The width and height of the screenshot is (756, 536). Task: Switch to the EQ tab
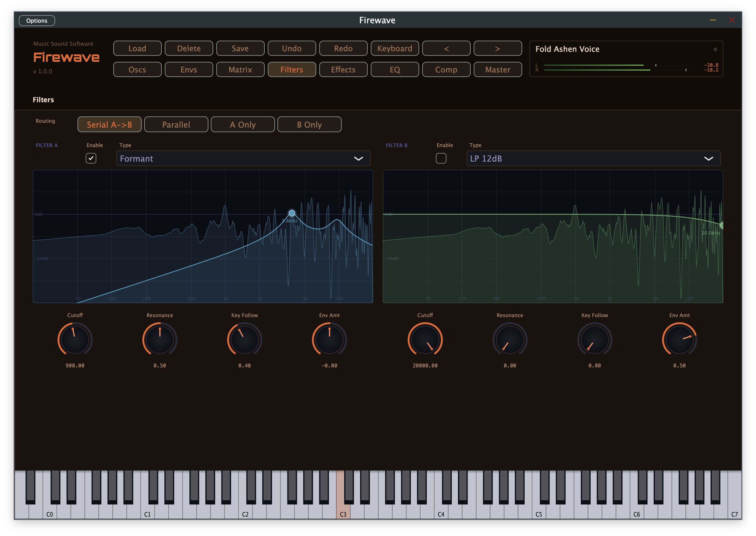click(x=395, y=70)
